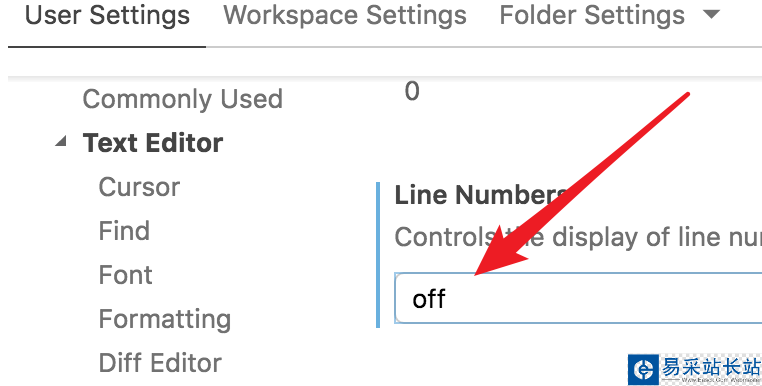Go to the Font settings section
This screenshot has width=762, height=386.
pos(125,275)
